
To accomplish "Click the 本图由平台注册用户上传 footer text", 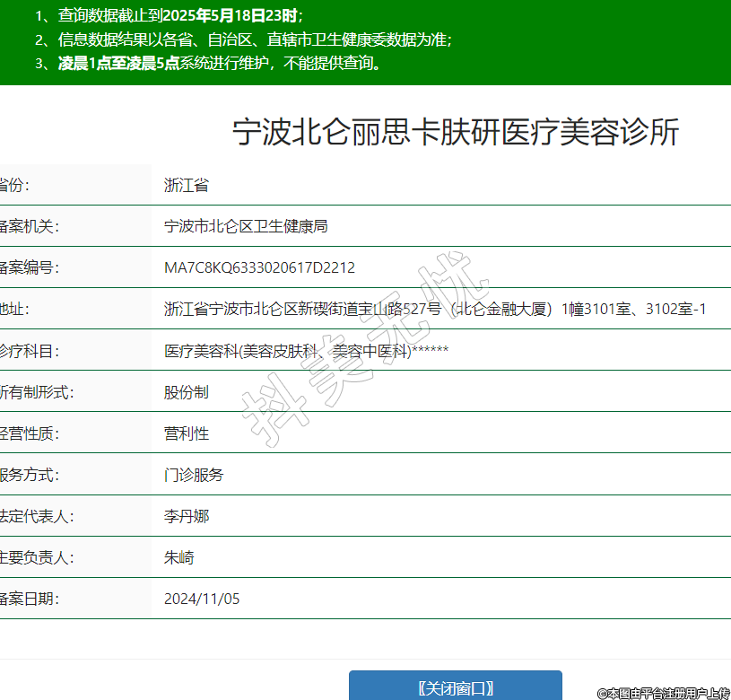I will click(x=663, y=693).
